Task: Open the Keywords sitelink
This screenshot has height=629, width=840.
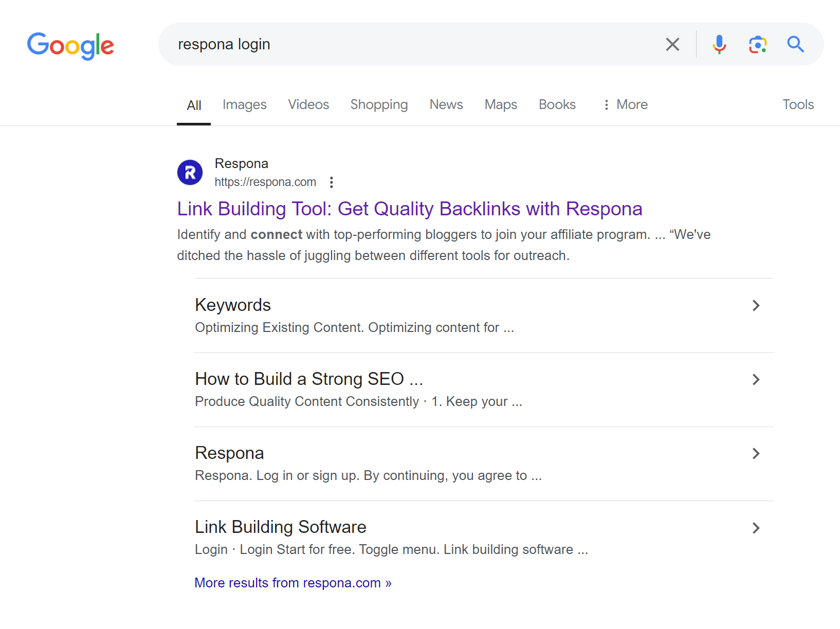Action: [233, 305]
